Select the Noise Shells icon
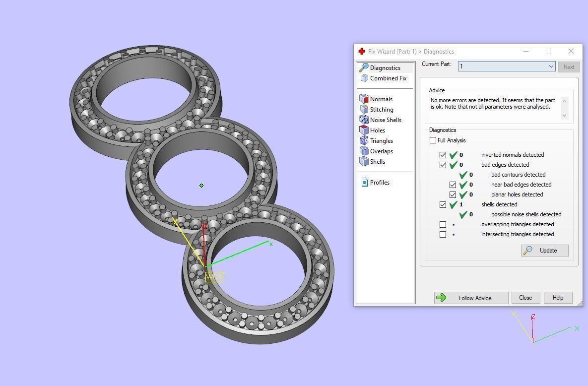 [x=364, y=120]
